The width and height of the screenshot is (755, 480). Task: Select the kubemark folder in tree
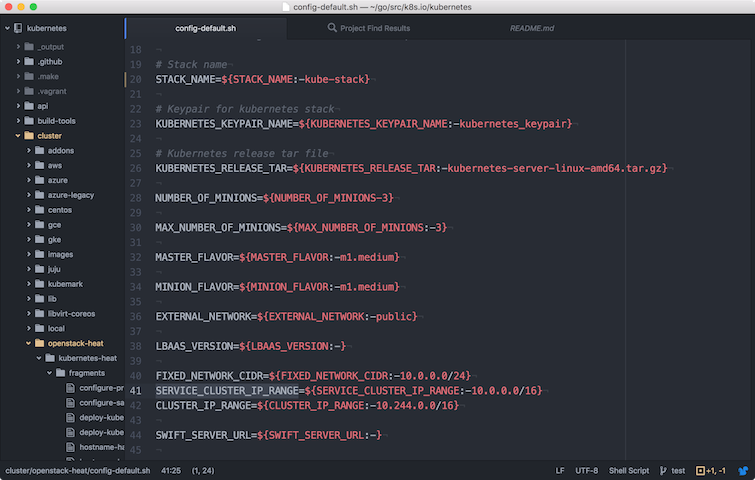coord(65,284)
